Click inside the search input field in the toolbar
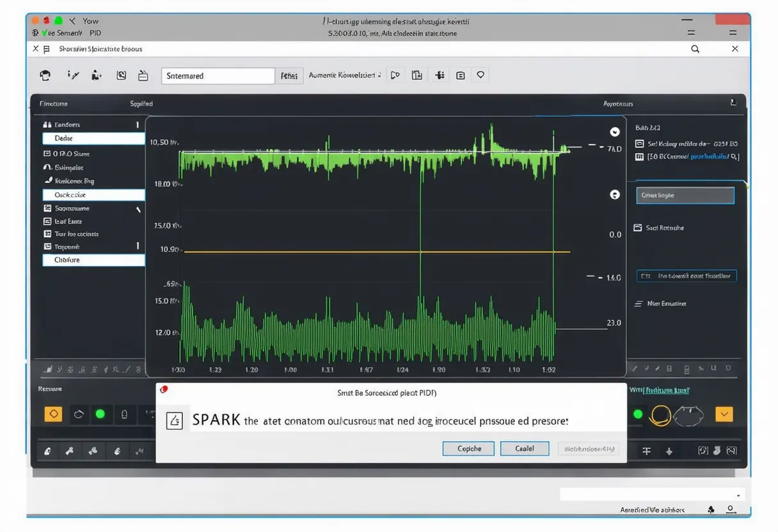This screenshot has height=532, width=778. pos(218,75)
